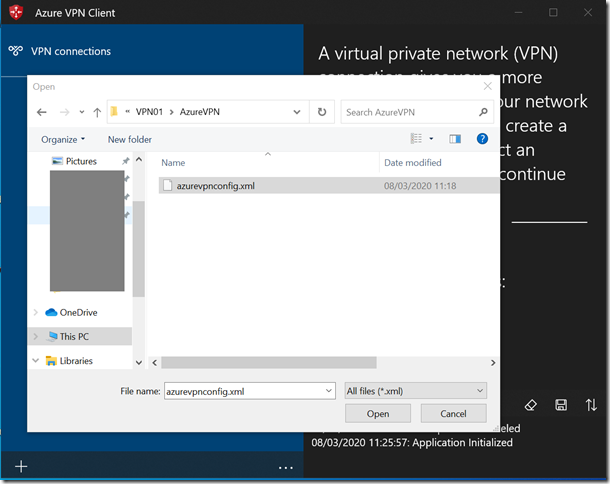Open view options dropdown arrow
This screenshot has height=484, width=610.
(x=431, y=139)
